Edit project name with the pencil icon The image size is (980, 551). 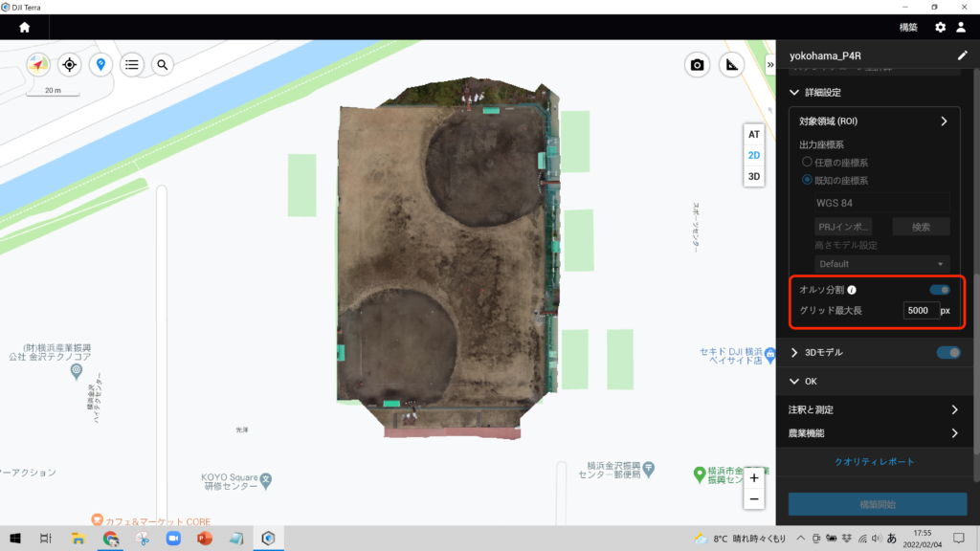click(x=962, y=55)
